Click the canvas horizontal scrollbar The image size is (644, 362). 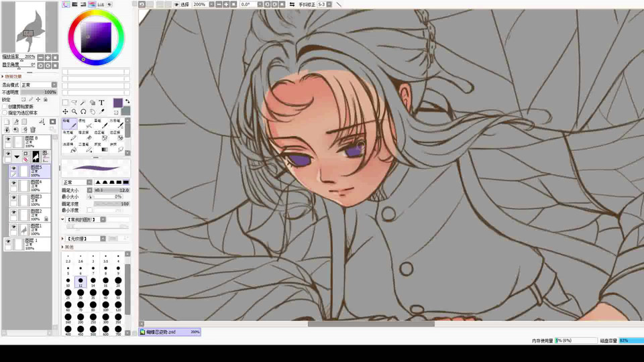tap(371, 324)
